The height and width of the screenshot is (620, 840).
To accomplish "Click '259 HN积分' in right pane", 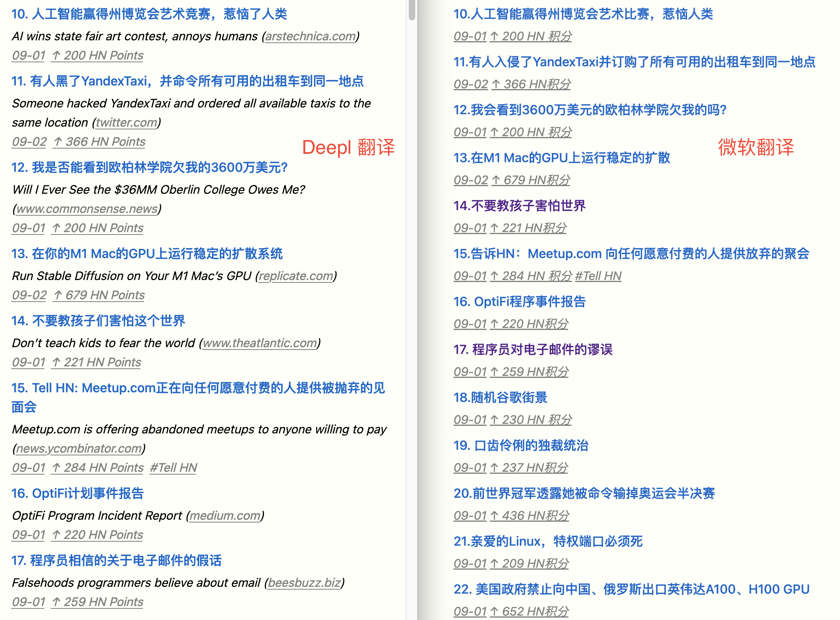I will click(529, 372).
